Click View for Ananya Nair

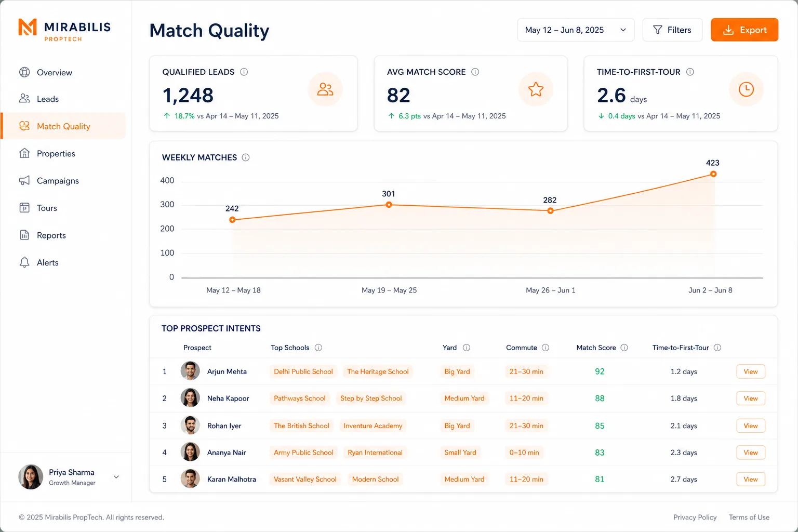(x=751, y=453)
